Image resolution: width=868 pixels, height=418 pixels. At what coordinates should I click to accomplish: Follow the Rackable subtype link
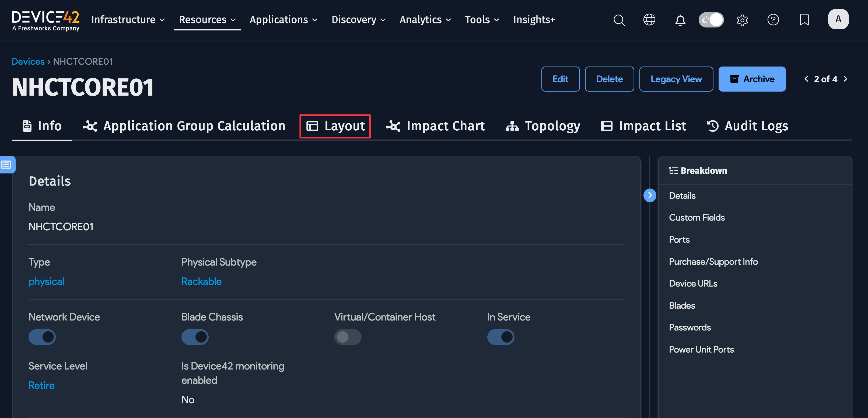pos(201,281)
